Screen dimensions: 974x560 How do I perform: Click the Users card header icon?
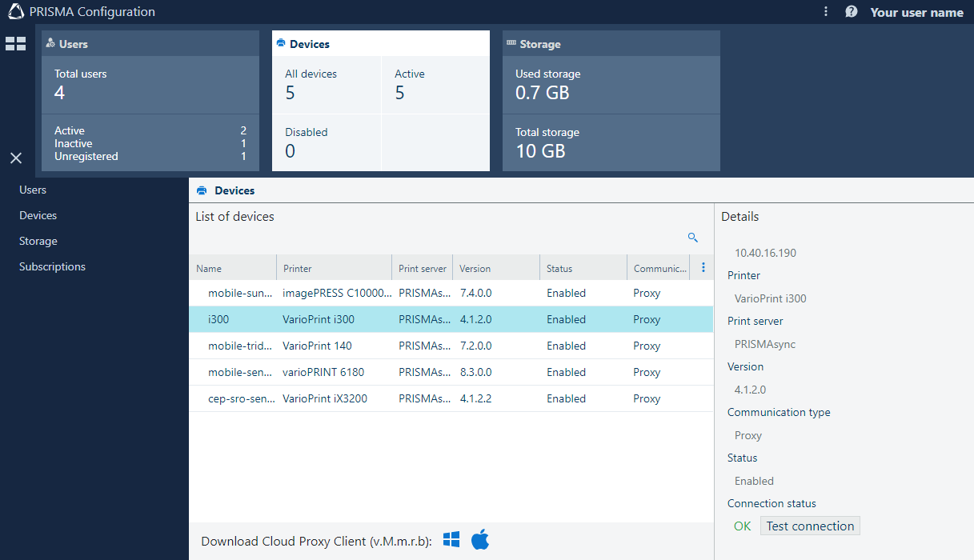pos(50,44)
